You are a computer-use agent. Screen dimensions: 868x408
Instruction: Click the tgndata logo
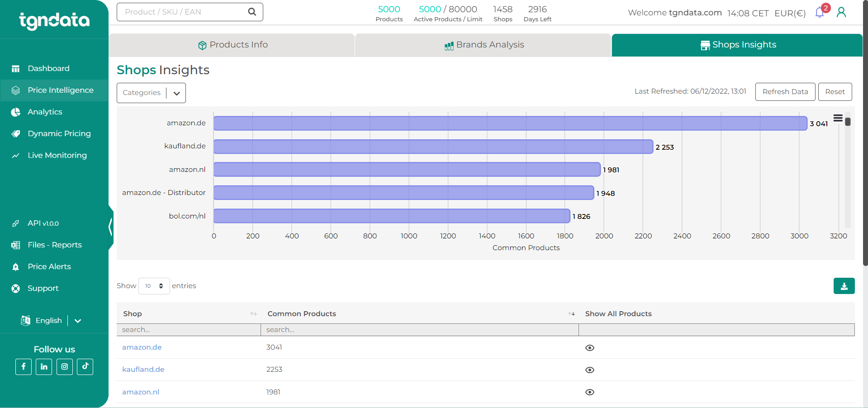coord(54,20)
